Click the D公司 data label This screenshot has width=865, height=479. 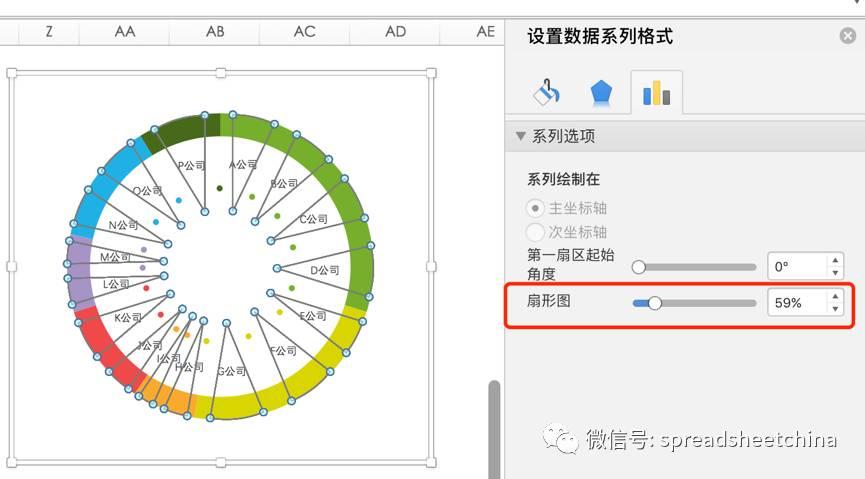pos(324,270)
